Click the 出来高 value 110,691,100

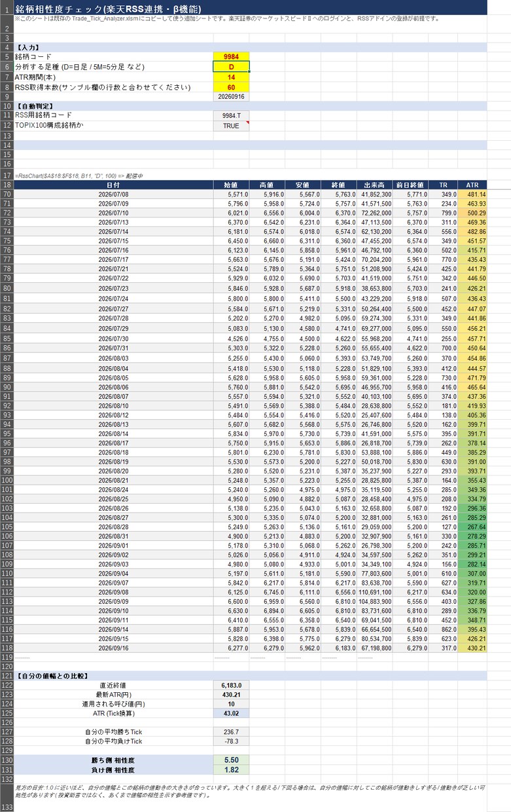click(375, 592)
